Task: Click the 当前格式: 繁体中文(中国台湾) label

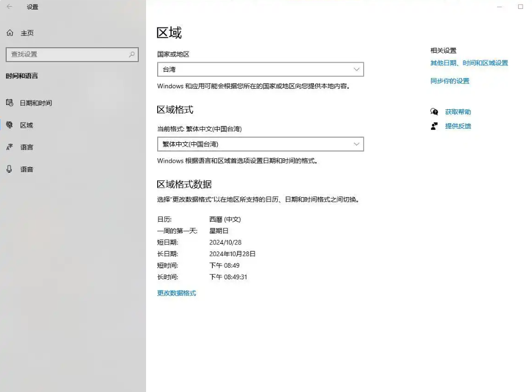Action: (x=199, y=129)
